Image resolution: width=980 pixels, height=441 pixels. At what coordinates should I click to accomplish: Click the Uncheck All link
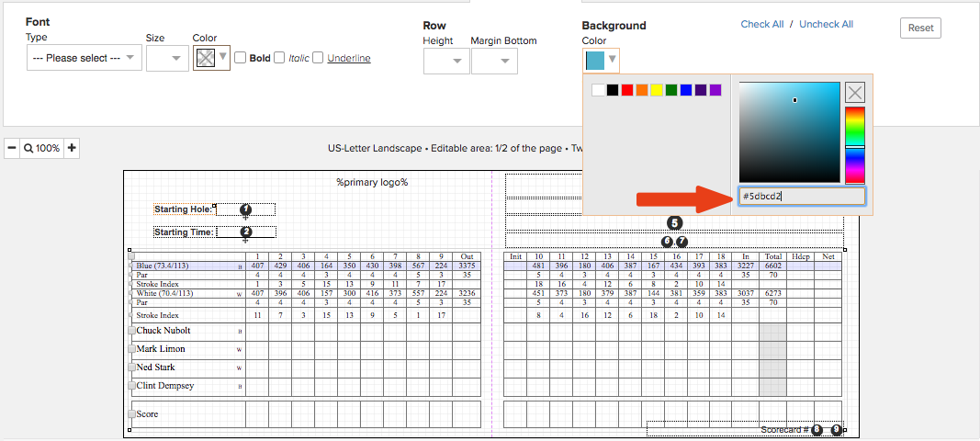click(827, 25)
